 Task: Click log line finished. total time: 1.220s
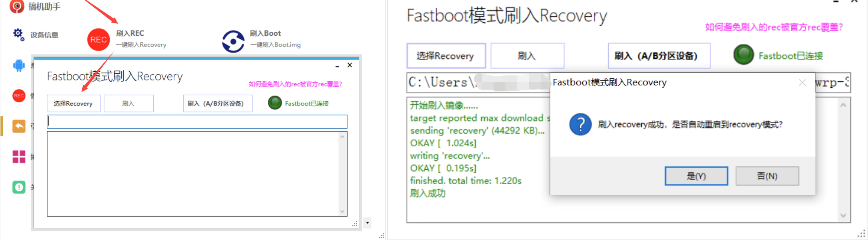point(466,181)
